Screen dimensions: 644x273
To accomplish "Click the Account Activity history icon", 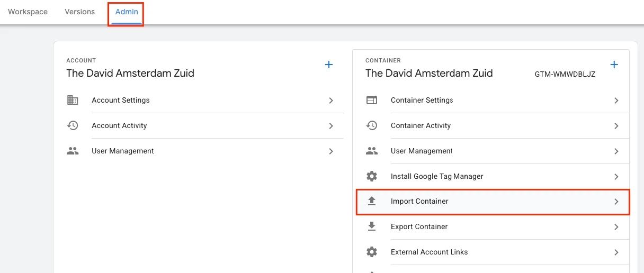I will [73, 125].
